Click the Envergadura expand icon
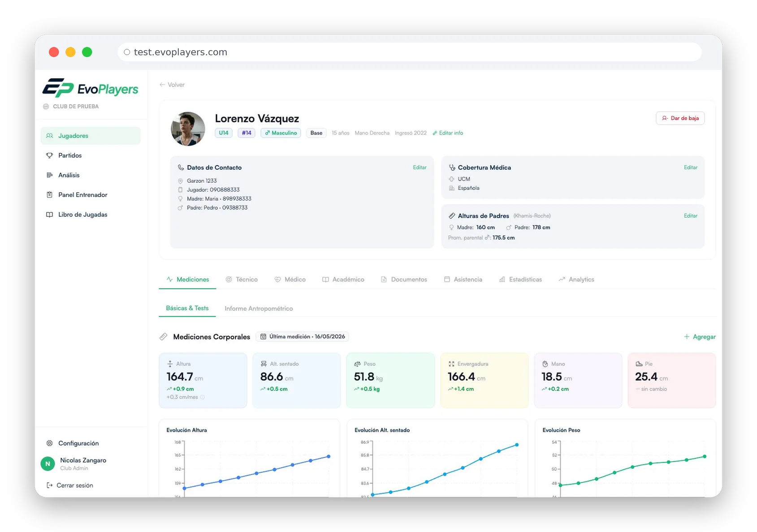 tap(451, 364)
